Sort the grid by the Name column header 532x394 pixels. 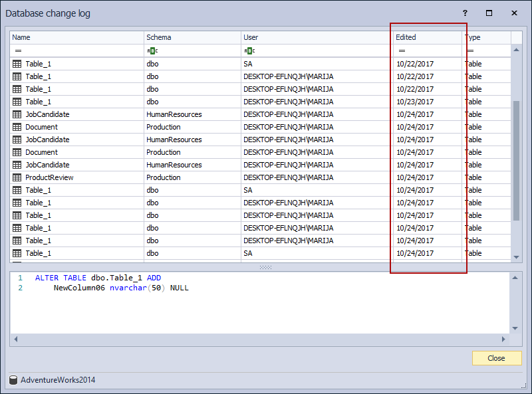tap(76, 37)
